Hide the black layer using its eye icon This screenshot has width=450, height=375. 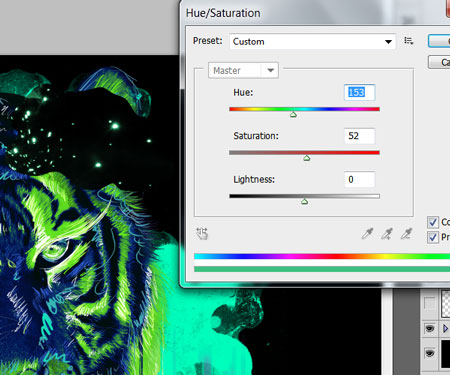(430, 353)
